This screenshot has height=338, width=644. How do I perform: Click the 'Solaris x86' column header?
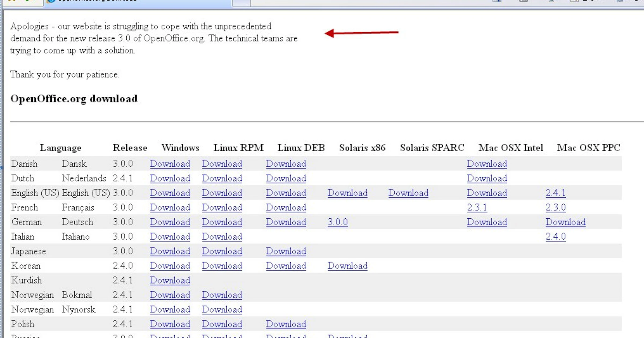tap(362, 148)
